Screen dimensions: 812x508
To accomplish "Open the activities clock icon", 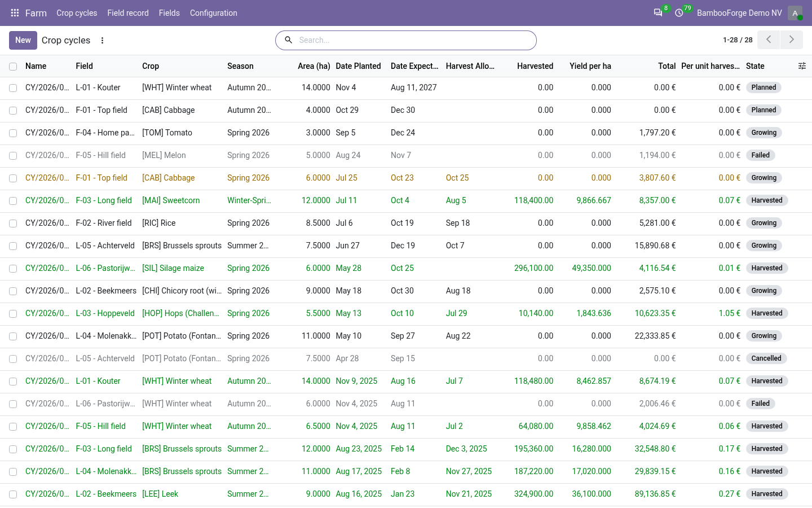I will pos(679,12).
